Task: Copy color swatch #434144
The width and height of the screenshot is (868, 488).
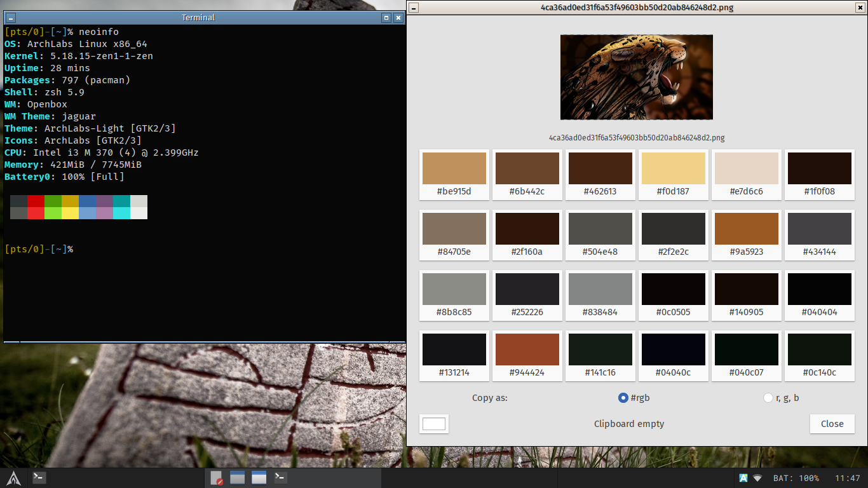Action: pos(820,235)
